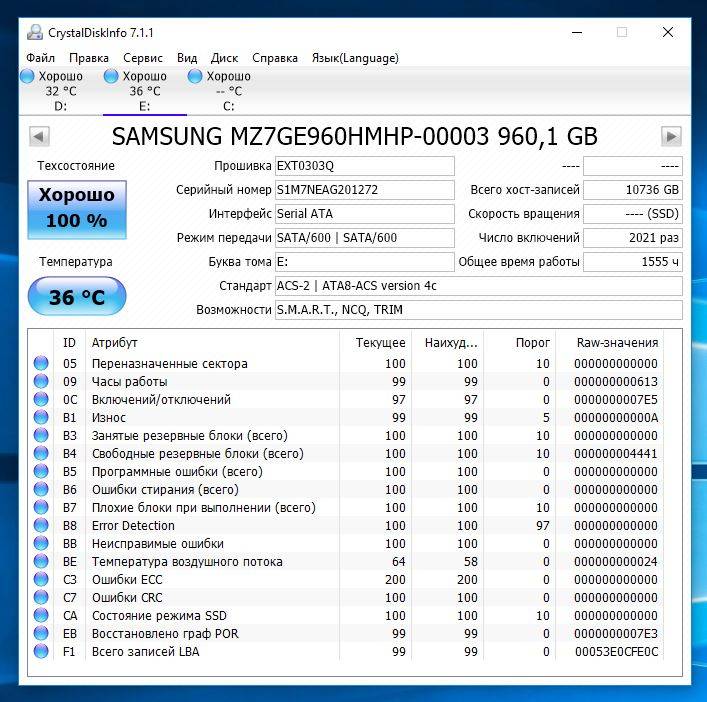Close the CrystalDiskInfo window
Screen dimensions: 707x702
[668, 32]
